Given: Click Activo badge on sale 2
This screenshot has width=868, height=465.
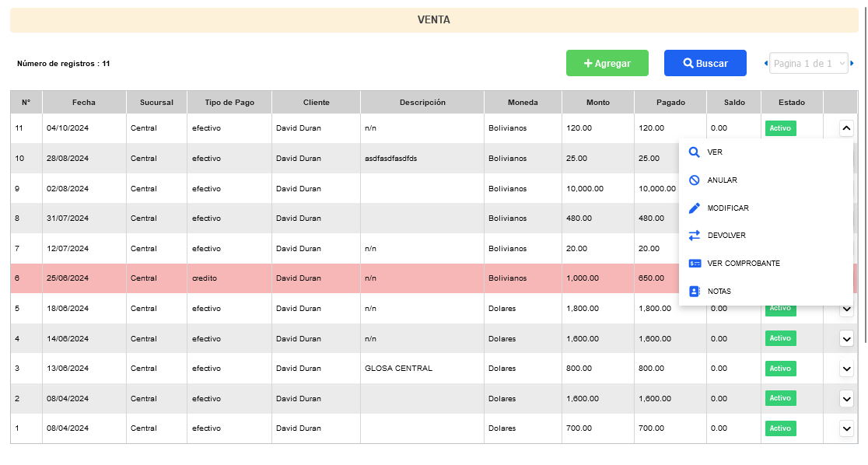Looking at the screenshot, I should [x=781, y=398].
